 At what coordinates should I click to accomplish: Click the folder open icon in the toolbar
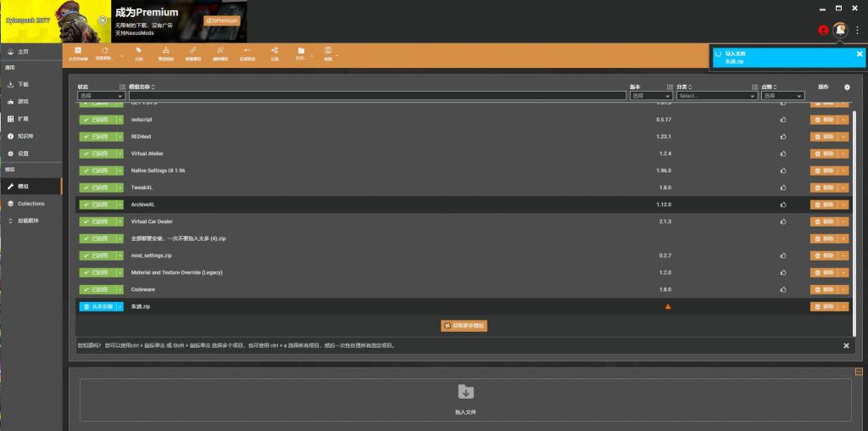(301, 50)
